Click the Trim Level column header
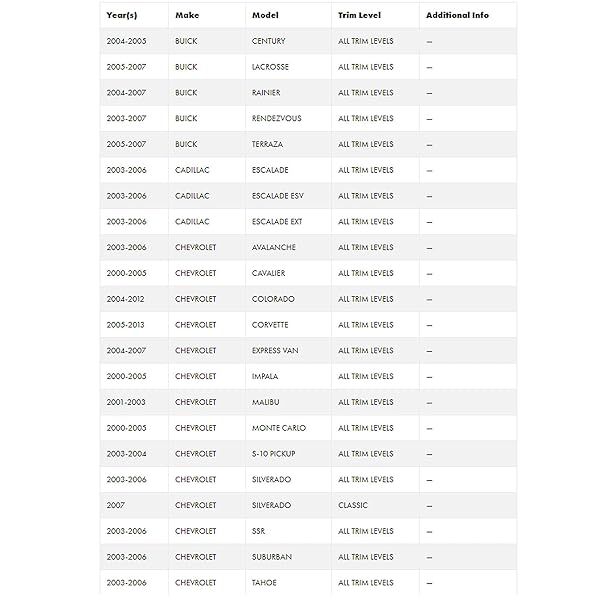600x600 pixels. (359, 16)
